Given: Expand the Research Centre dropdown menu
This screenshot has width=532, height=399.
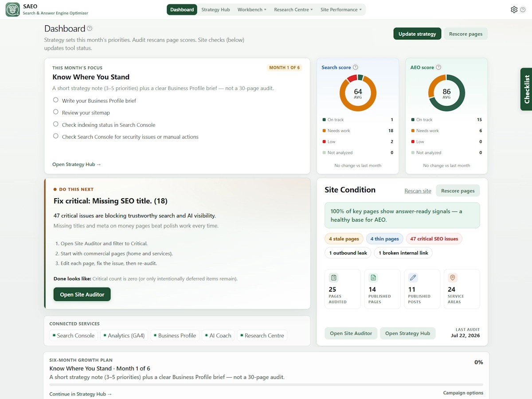Looking at the screenshot, I should click(293, 9).
